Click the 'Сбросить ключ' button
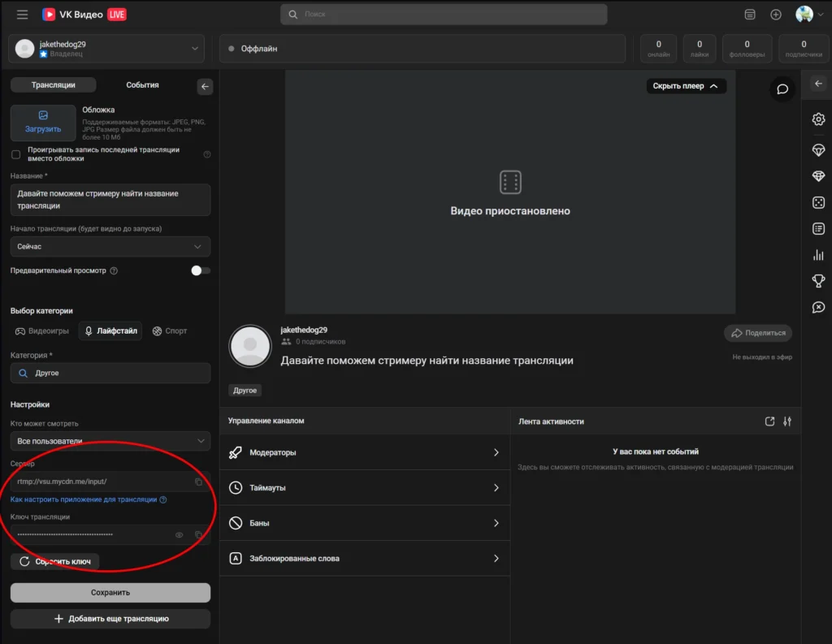Viewport: 832px width, 644px height. pyautogui.click(x=54, y=561)
